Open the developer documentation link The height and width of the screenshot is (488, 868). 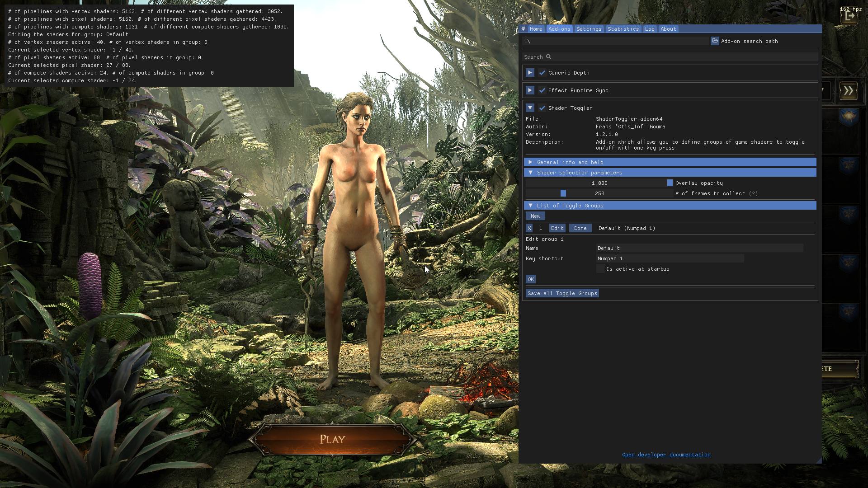(x=666, y=455)
